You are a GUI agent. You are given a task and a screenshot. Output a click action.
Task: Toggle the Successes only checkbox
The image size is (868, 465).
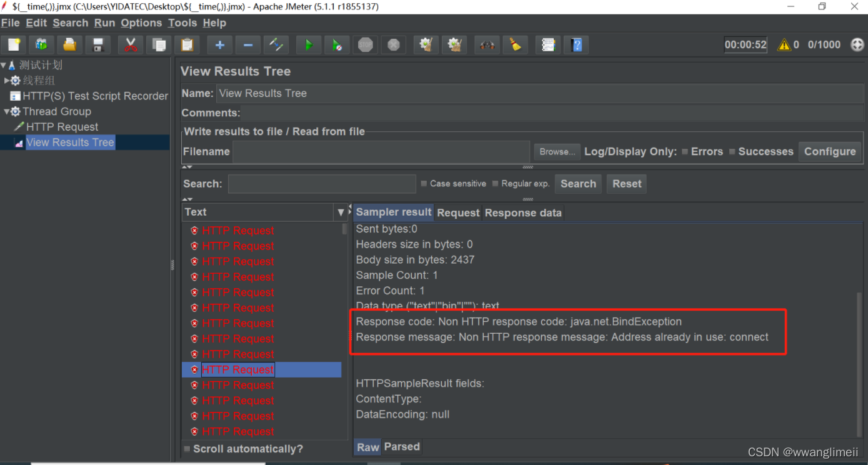[x=732, y=151]
